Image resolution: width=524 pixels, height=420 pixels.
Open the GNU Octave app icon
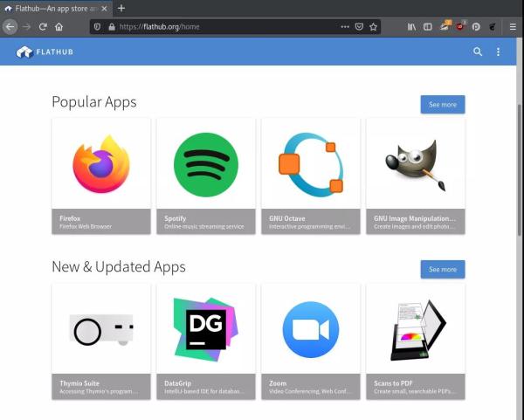(310, 164)
